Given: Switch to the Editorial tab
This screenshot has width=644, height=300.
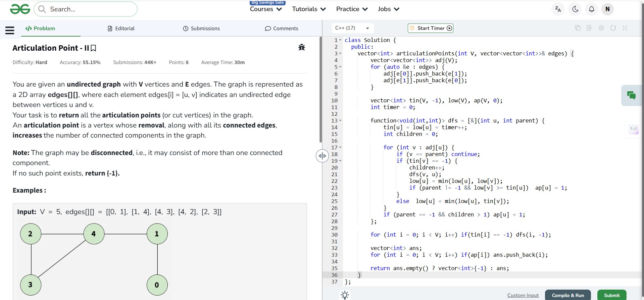Looking at the screenshot, I should (121, 29).
